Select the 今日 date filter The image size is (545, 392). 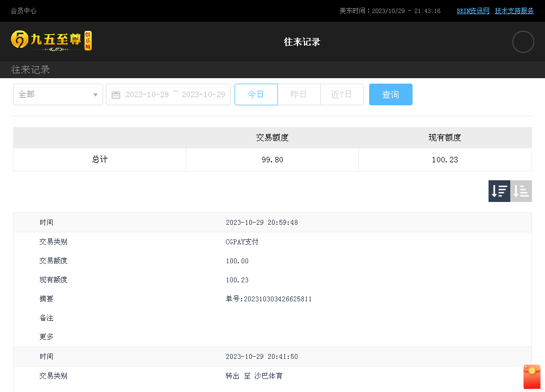[x=256, y=94]
